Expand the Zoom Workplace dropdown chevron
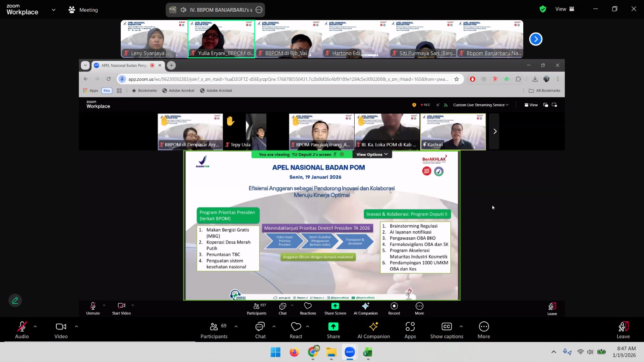The height and width of the screenshot is (362, 644). point(54,10)
